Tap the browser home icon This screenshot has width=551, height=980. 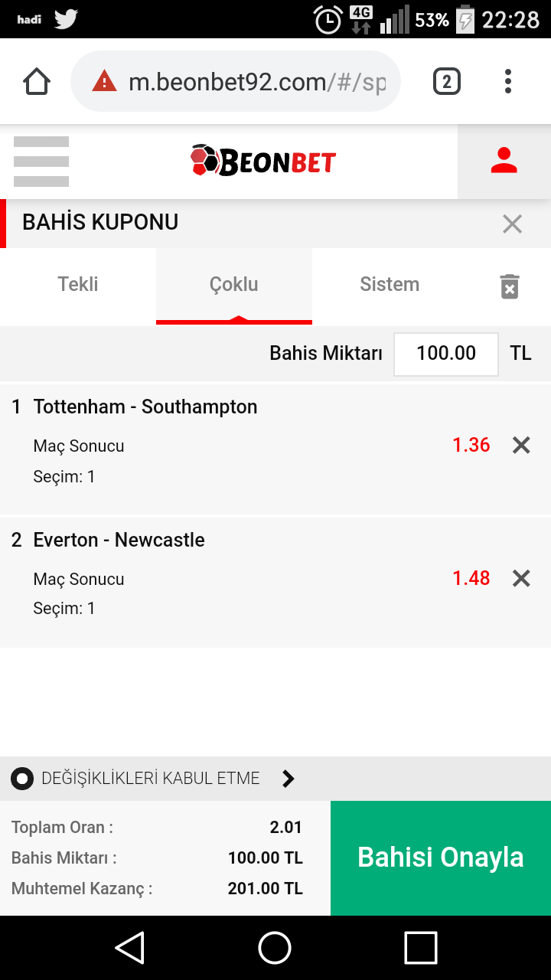coord(37,81)
